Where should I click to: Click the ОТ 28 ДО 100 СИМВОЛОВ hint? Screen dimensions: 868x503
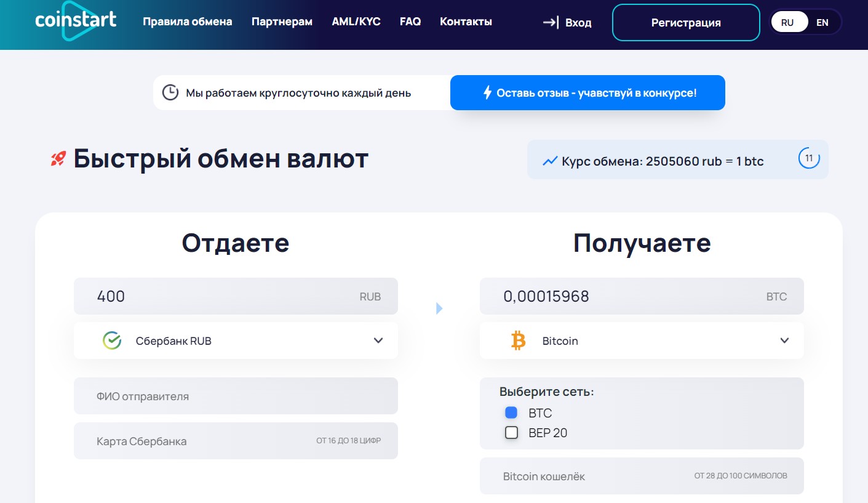pyautogui.click(x=741, y=476)
